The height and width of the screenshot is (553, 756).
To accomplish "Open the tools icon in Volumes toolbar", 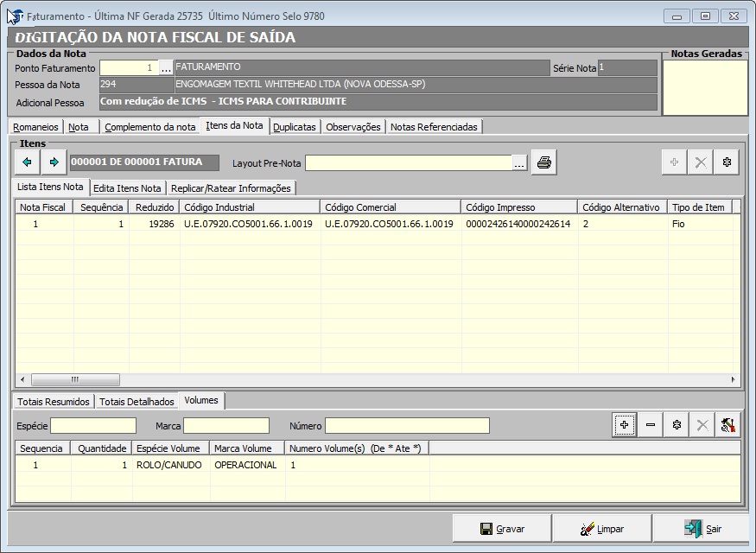I will coord(728,424).
